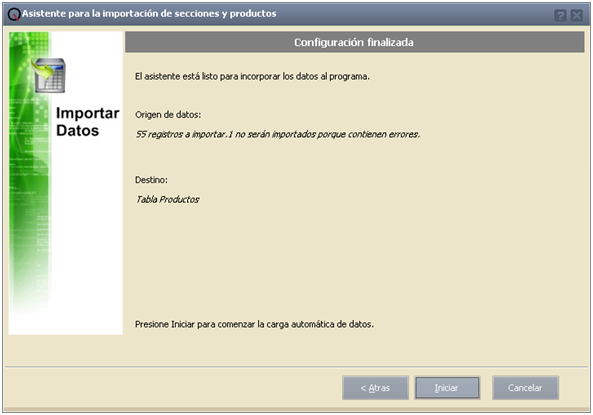Viewport: 593px width, 415px height.
Task: Cancel the wizard with Cancelar button
Action: click(x=525, y=388)
